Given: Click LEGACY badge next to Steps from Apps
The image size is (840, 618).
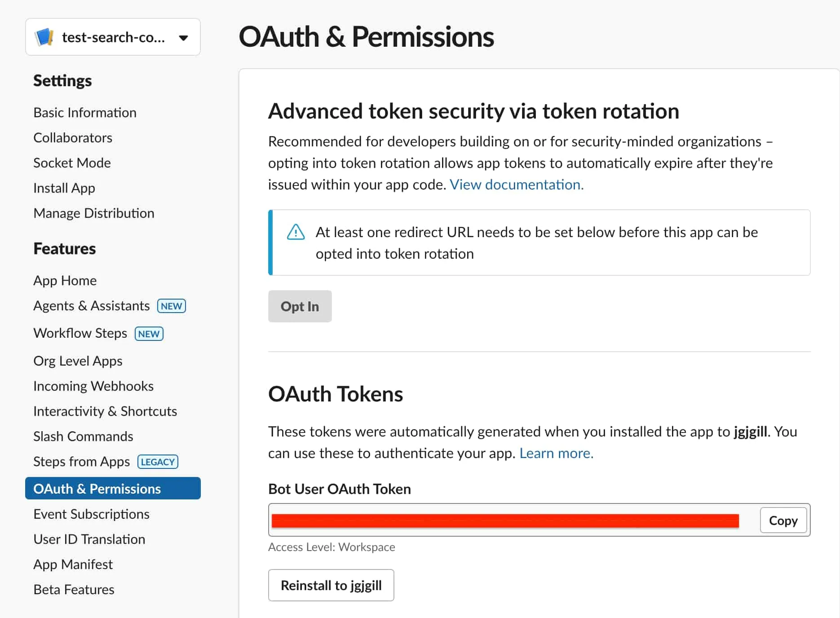Looking at the screenshot, I should 158,462.
